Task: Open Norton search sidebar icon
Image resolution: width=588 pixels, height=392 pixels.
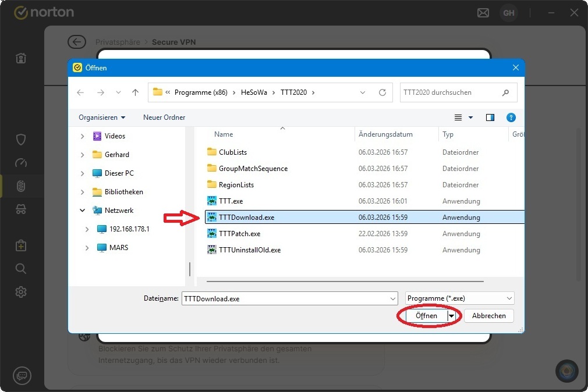Action: pyautogui.click(x=21, y=268)
